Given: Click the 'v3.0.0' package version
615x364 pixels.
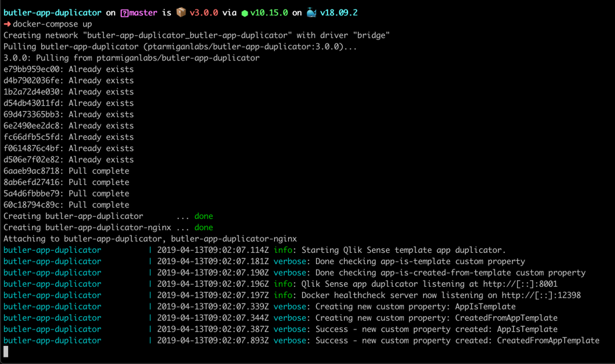Looking at the screenshot, I should [204, 13].
